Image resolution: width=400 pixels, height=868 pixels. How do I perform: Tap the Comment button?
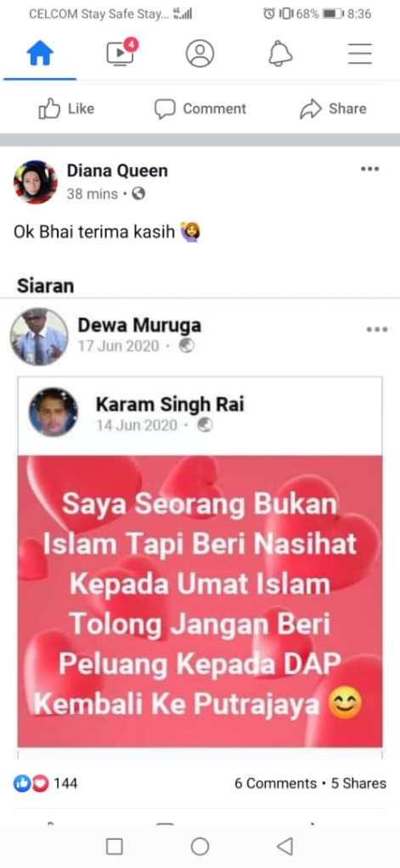[200, 109]
